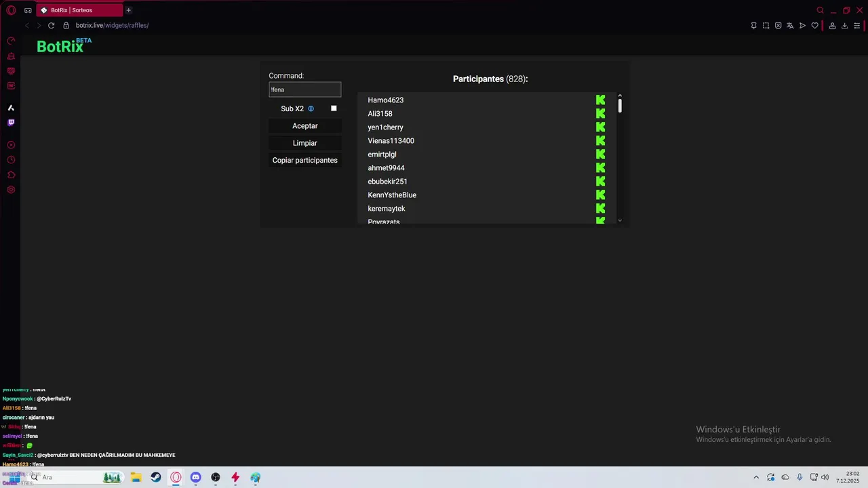
Task: Open History clock icon in sidebar
Action: pyautogui.click(x=11, y=160)
